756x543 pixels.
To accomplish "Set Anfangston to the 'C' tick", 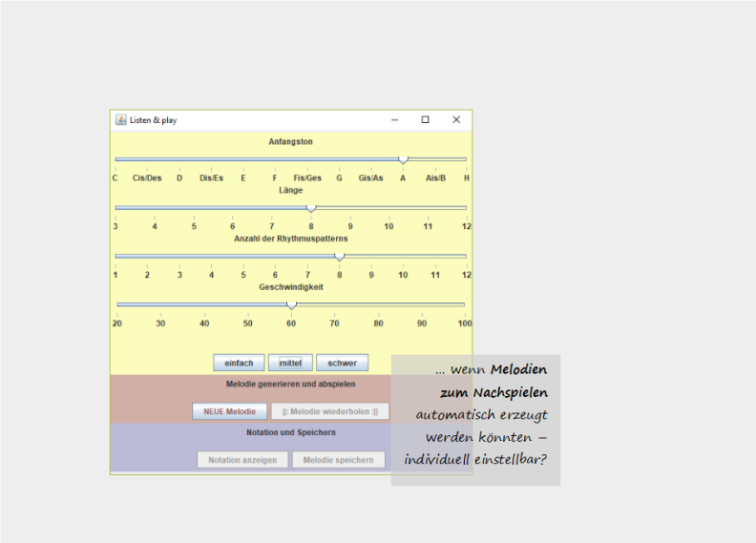I will tap(115, 159).
